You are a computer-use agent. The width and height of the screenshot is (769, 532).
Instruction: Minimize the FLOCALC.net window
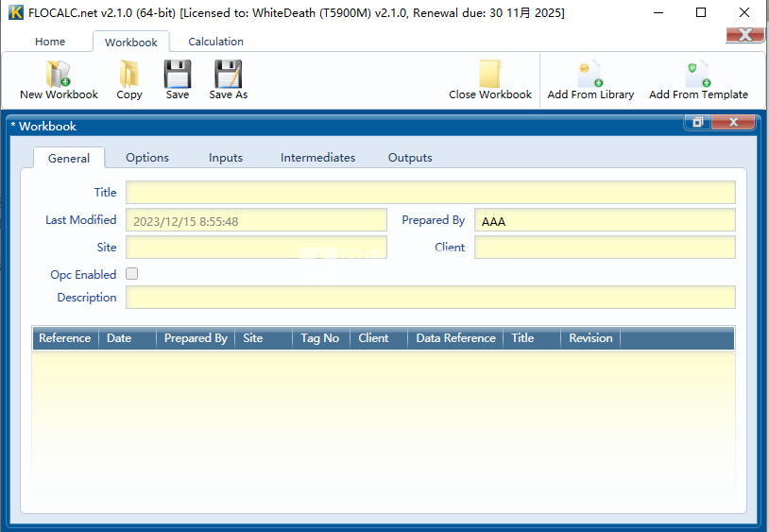[x=658, y=12]
